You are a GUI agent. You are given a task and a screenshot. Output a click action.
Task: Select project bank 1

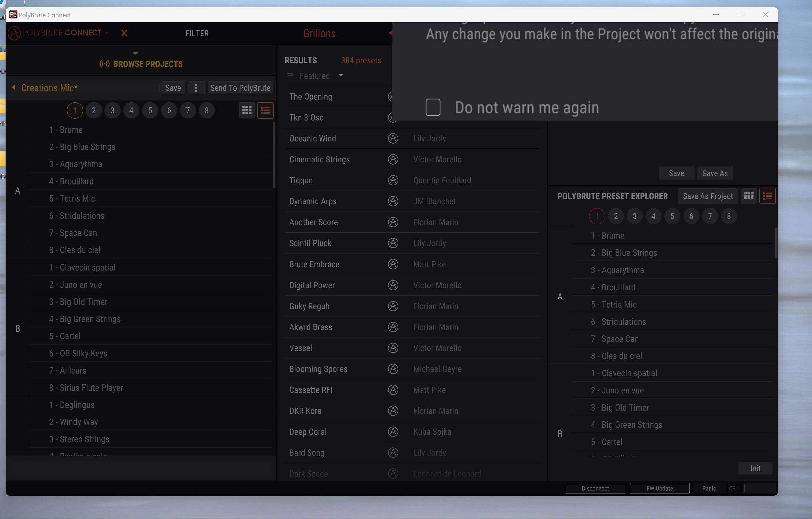tap(75, 111)
